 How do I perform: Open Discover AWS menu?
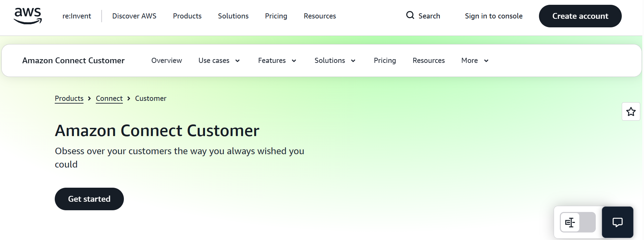tap(134, 16)
